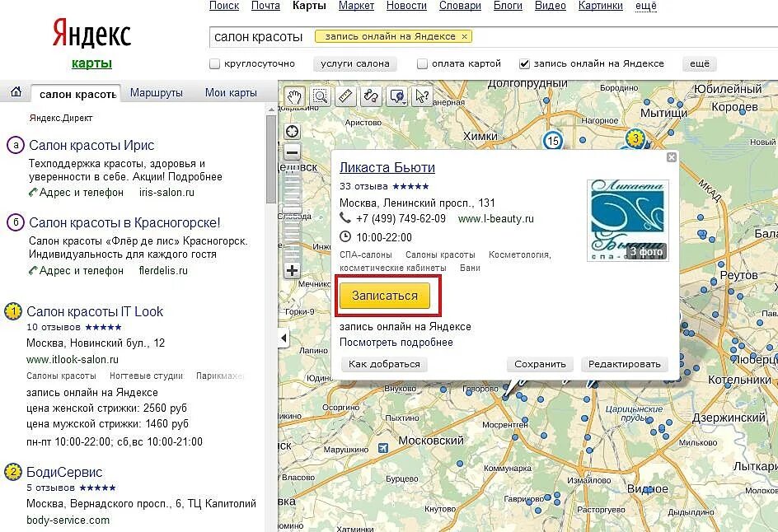Open the ещё filter button
The height and width of the screenshot is (532, 778).
click(x=700, y=64)
